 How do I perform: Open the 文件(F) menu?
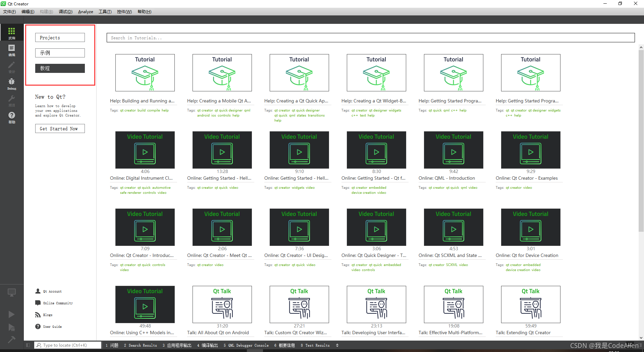pyautogui.click(x=9, y=12)
